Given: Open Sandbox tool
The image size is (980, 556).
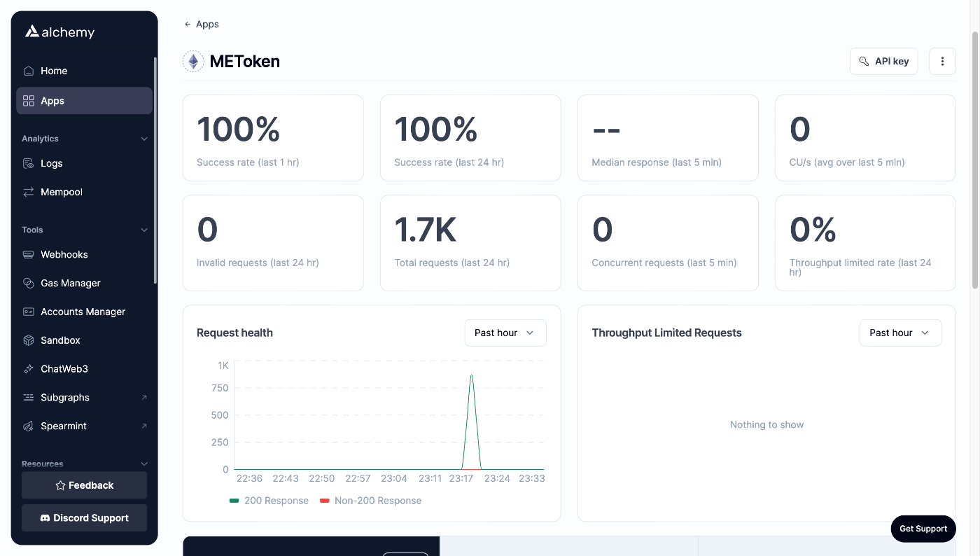Looking at the screenshot, I should coord(84,340).
